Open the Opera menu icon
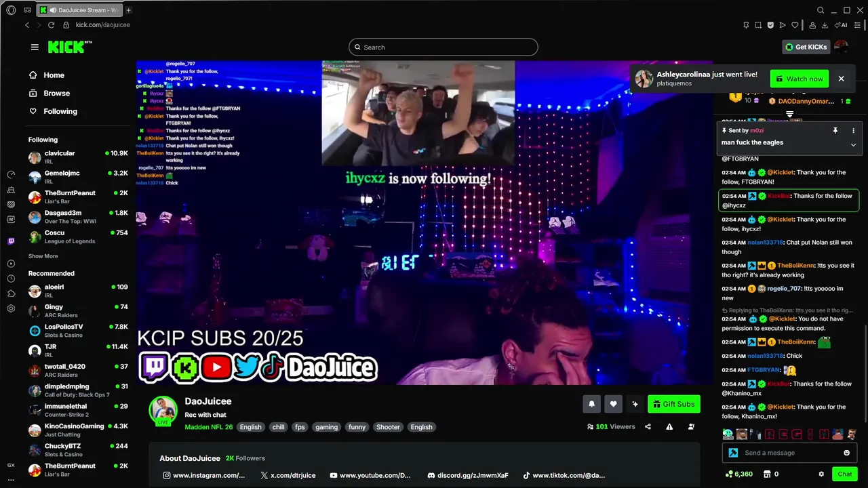868x488 pixels. pos(11,10)
